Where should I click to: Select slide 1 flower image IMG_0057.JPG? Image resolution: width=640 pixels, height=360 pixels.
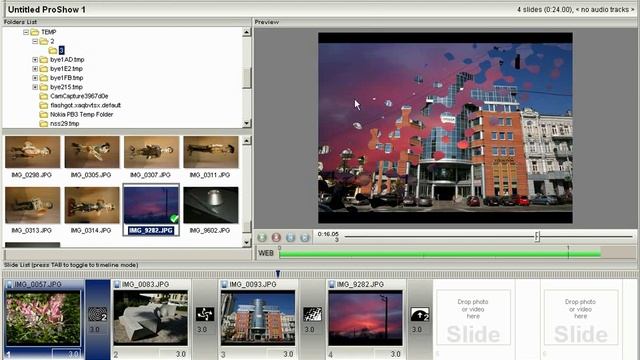43,318
